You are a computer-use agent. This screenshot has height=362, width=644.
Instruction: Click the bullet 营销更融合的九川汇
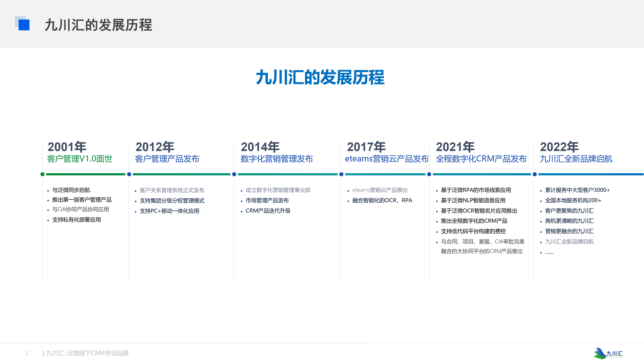pos(570,231)
